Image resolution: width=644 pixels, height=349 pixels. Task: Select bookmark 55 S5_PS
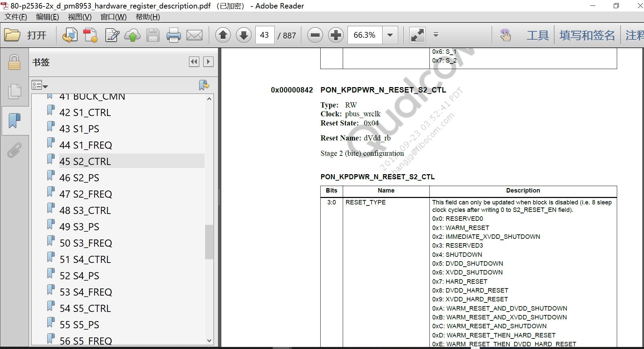click(79, 325)
